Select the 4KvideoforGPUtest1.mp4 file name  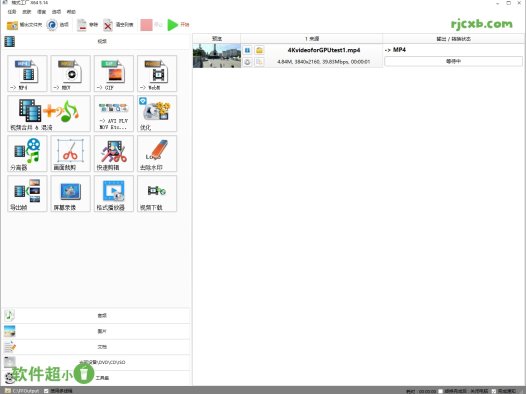click(324, 50)
